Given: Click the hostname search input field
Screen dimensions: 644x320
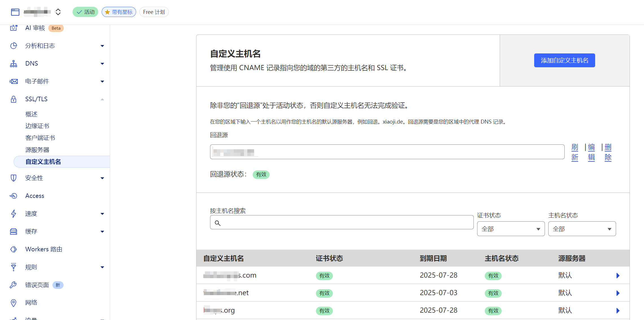Looking at the screenshot, I should (x=342, y=223).
